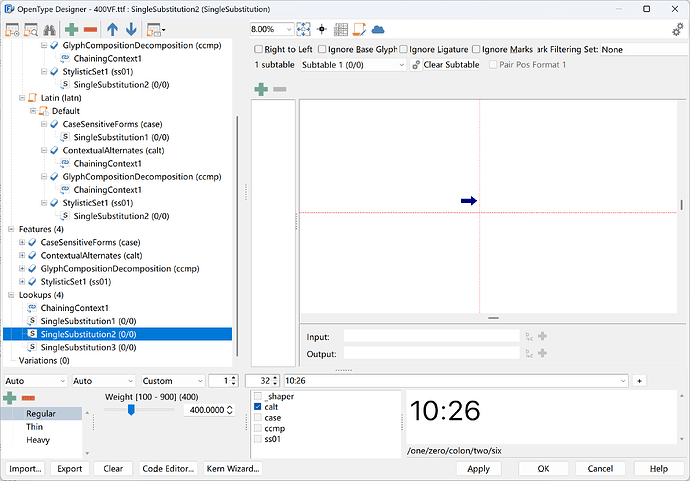Select the Variations (0) tree node
Screen dimensions: 690x481
(44, 360)
